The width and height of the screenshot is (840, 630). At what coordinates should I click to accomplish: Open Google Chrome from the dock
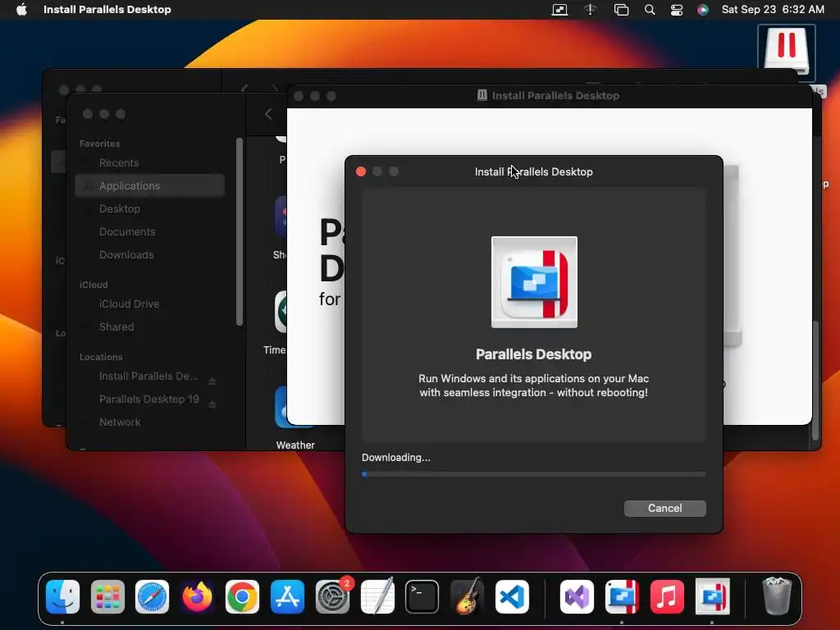pyautogui.click(x=242, y=596)
